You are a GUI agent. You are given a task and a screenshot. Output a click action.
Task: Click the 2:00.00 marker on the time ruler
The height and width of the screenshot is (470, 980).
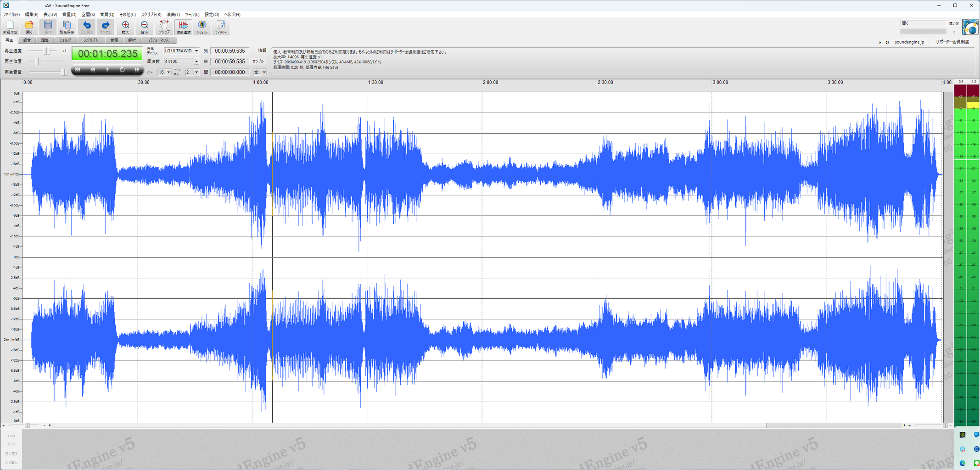(490, 83)
